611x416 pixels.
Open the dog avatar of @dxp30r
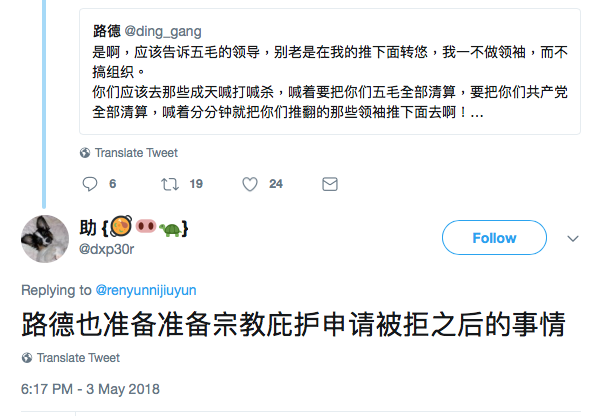pos(45,238)
